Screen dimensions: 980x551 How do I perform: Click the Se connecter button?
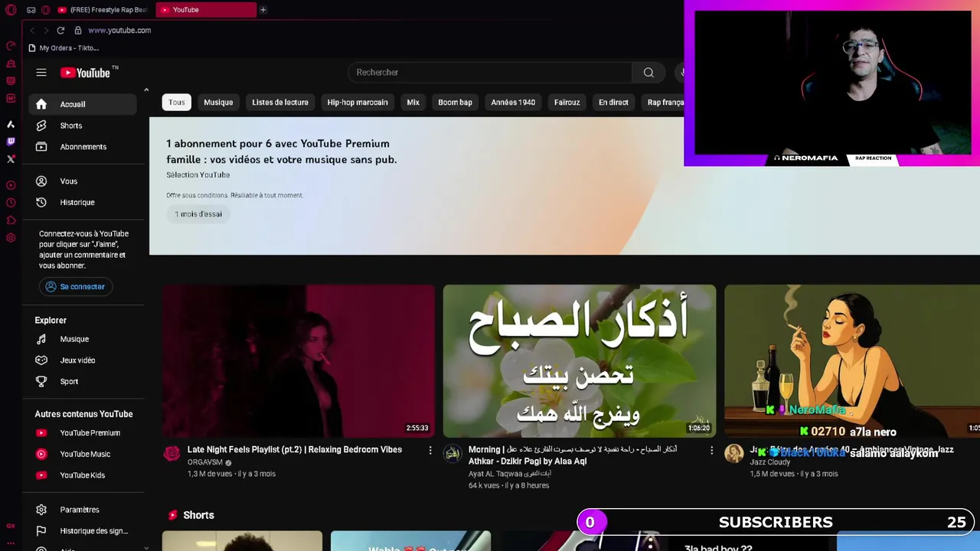coord(76,287)
